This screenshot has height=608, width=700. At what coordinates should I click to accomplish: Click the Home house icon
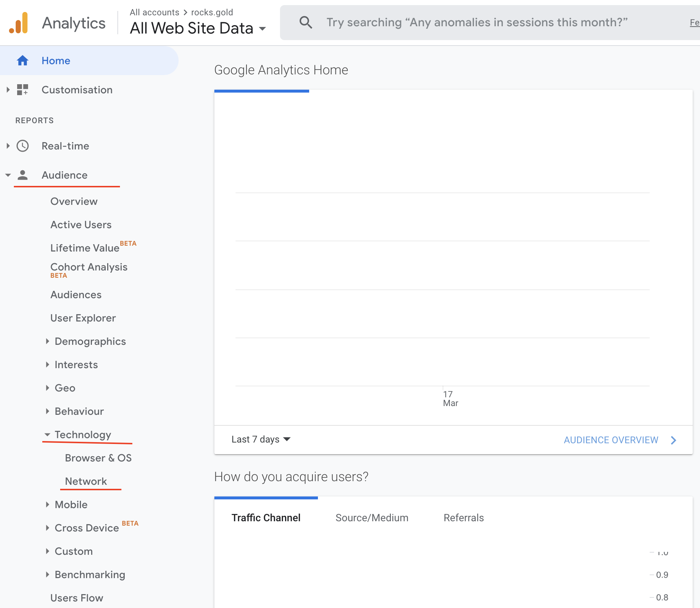(23, 61)
